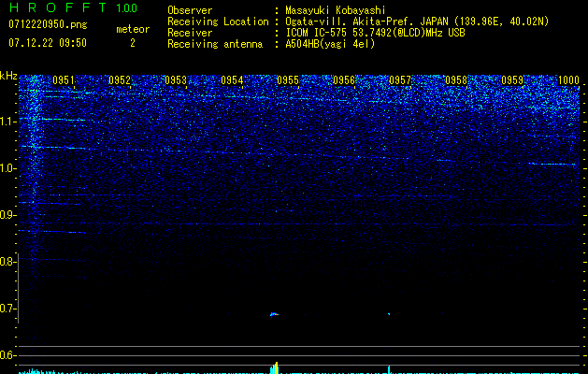588x374 pixels.
Task: Click the 0952 time marker
Action: coord(120,80)
